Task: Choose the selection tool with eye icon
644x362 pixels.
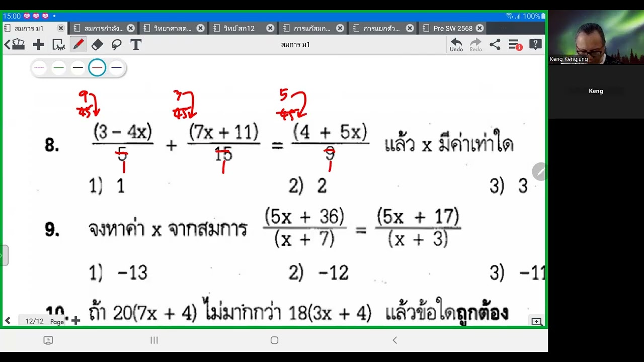Action: coord(59,45)
